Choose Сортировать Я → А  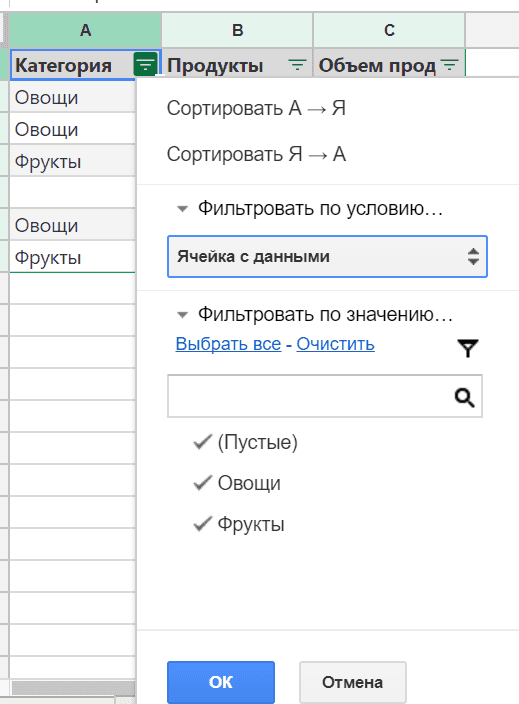(x=256, y=154)
